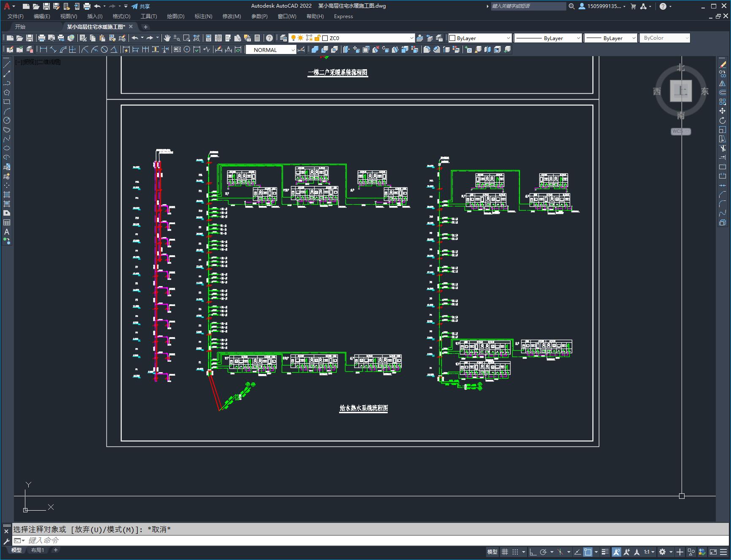Screen dimensions: 731x560
Task: Click the Save icon in quick access bar
Action: coord(46,6)
